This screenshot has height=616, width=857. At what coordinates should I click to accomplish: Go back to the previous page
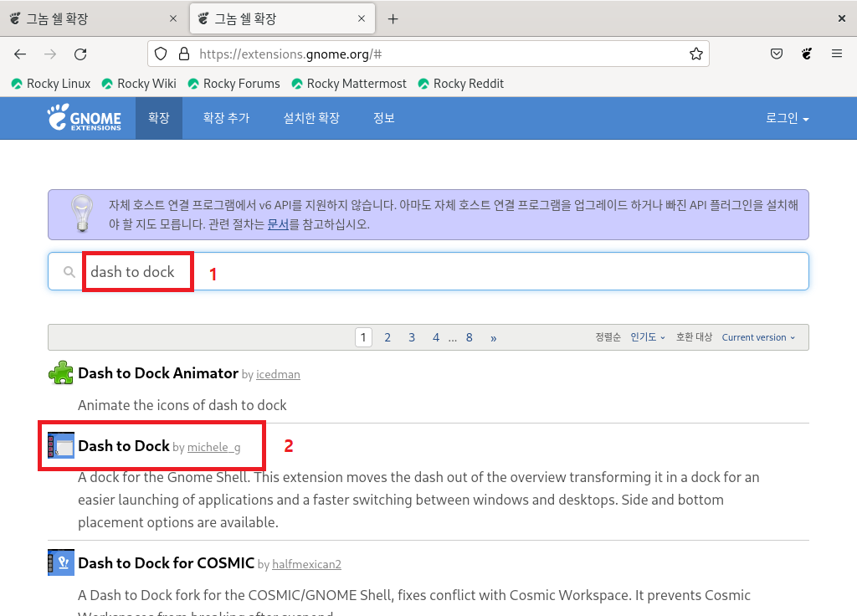[20, 54]
